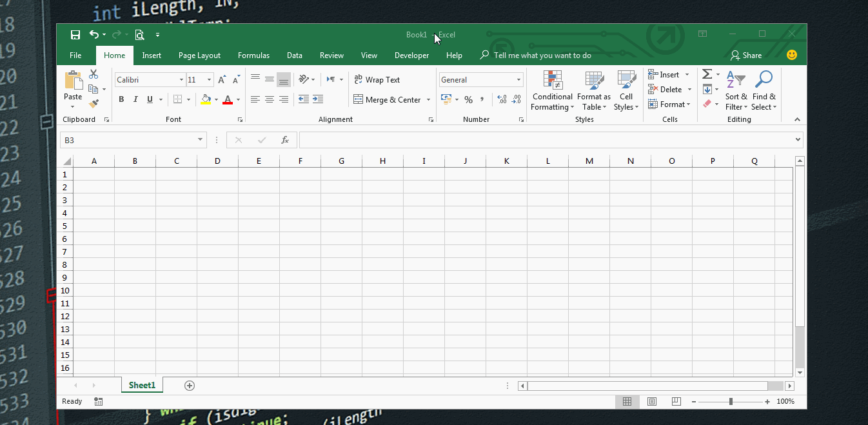Open Print Preview from the quick access toolbar
This screenshot has height=425, width=868.
[139, 35]
